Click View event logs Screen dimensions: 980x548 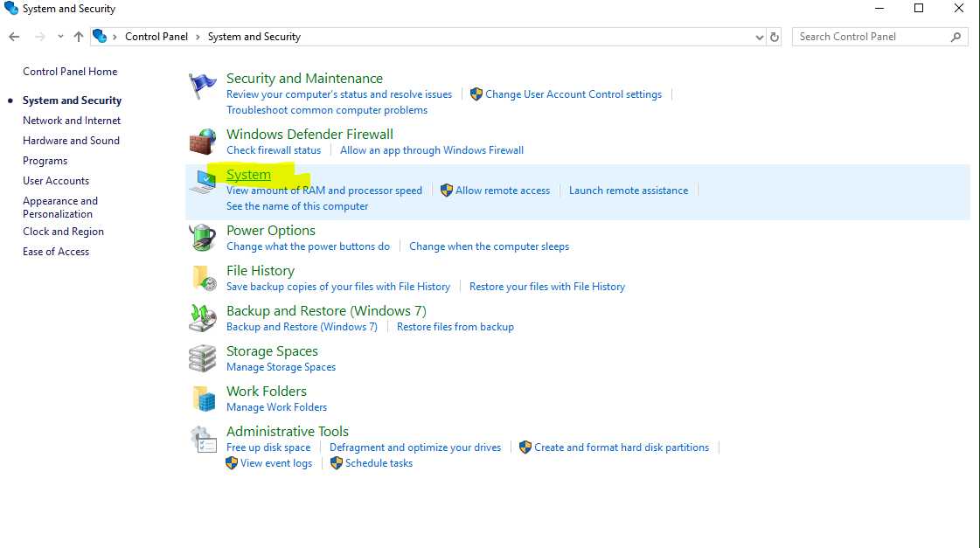(276, 463)
